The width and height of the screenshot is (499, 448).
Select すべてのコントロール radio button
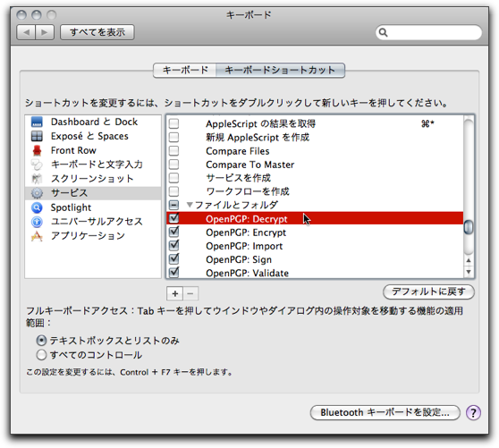41,355
